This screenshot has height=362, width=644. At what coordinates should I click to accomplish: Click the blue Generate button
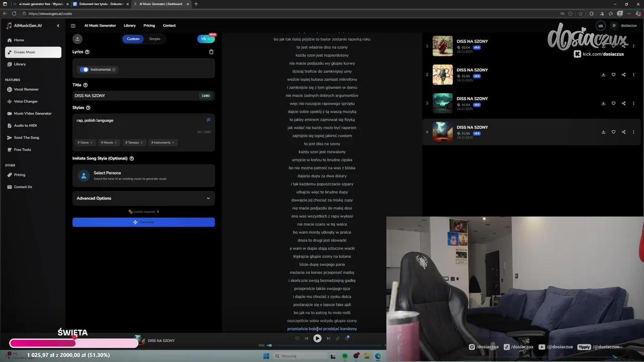[143, 222]
